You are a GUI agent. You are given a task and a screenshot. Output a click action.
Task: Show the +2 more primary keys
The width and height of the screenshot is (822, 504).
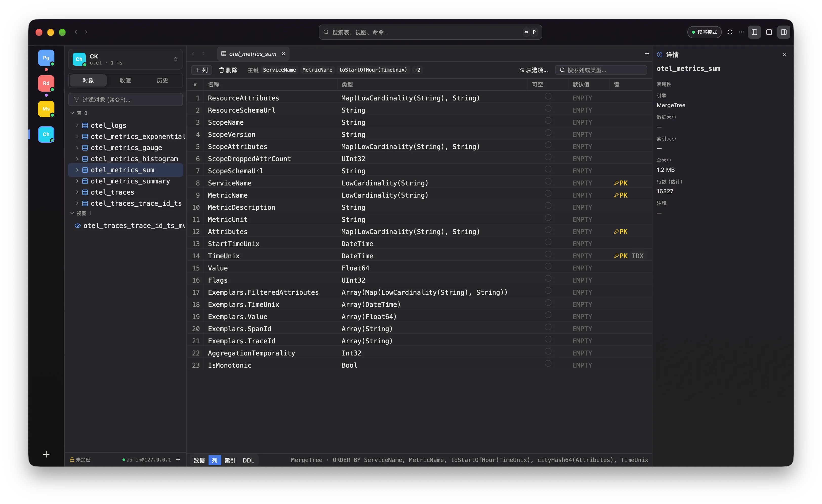417,70
